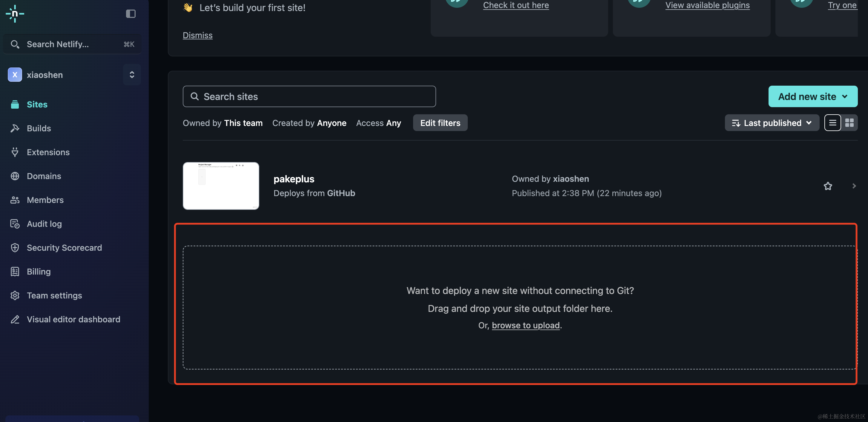
Task: Open the xiaoshen team switcher
Action: pos(132,75)
